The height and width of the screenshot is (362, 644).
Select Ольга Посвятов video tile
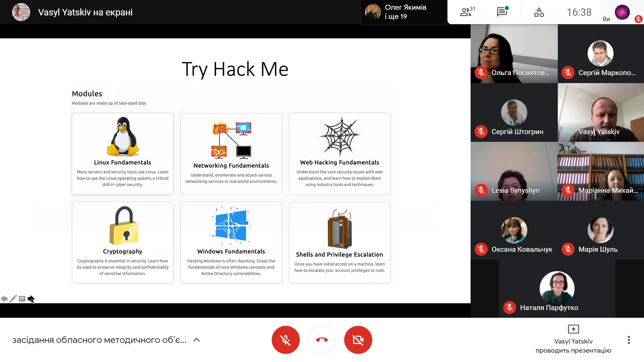tap(514, 54)
